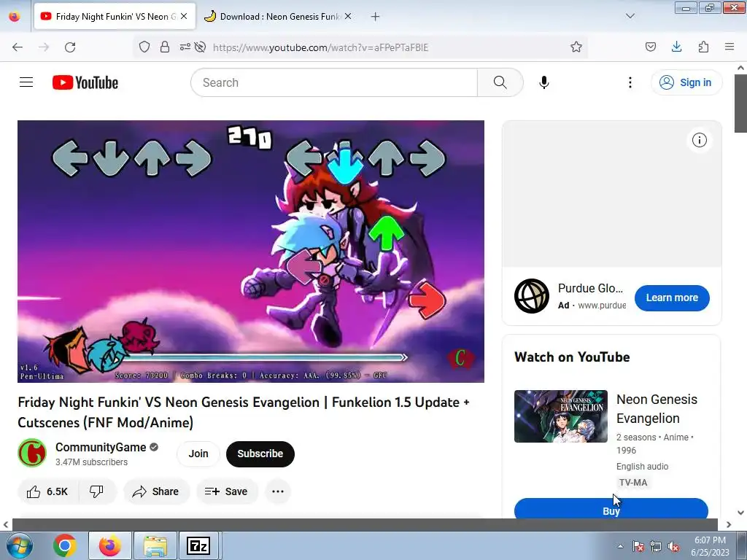Open the tracking protection shield icon

point(144,47)
